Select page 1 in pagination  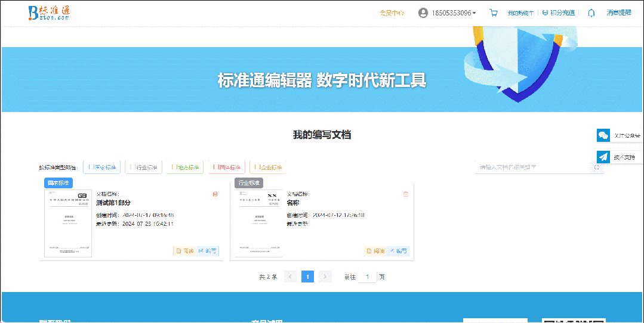(x=307, y=277)
